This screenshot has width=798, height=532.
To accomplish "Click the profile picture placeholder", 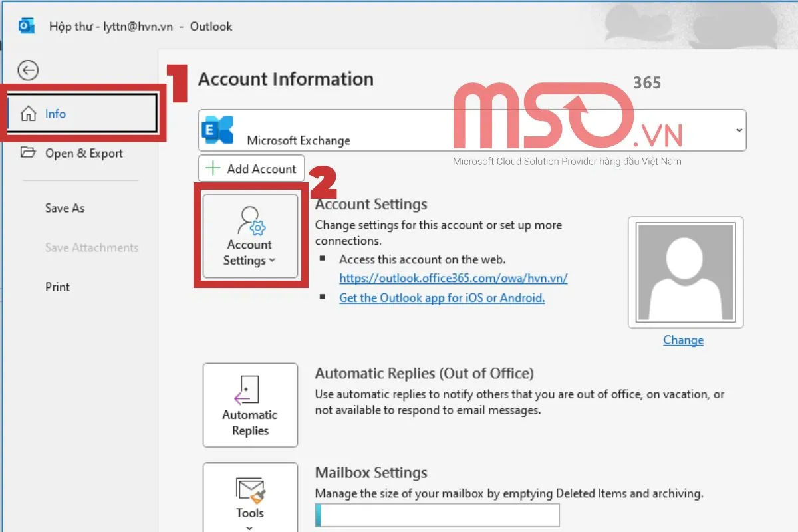I will [685, 271].
